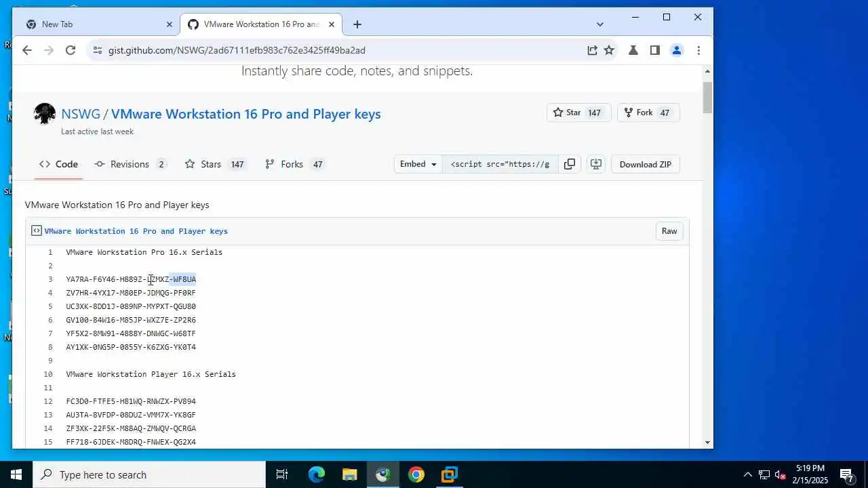Toggle the Chrome side panel icon
The height and width of the screenshot is (488, 868).
coord(655,50)
